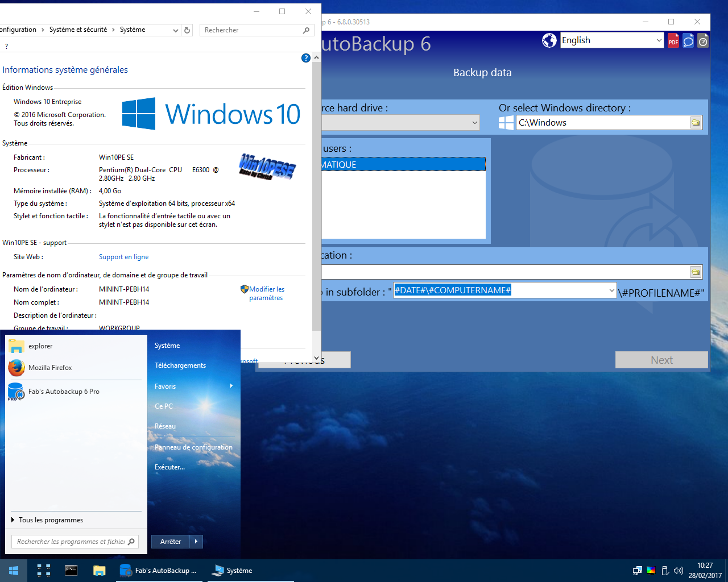The image size is (728, 582).
Task: Click the breadcrumb arrow before Système
Action: point(113,30)
